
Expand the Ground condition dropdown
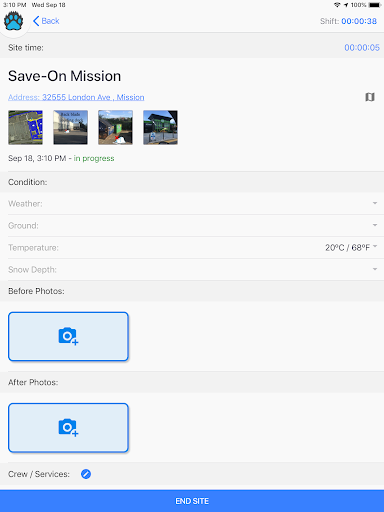coord(192,226)
